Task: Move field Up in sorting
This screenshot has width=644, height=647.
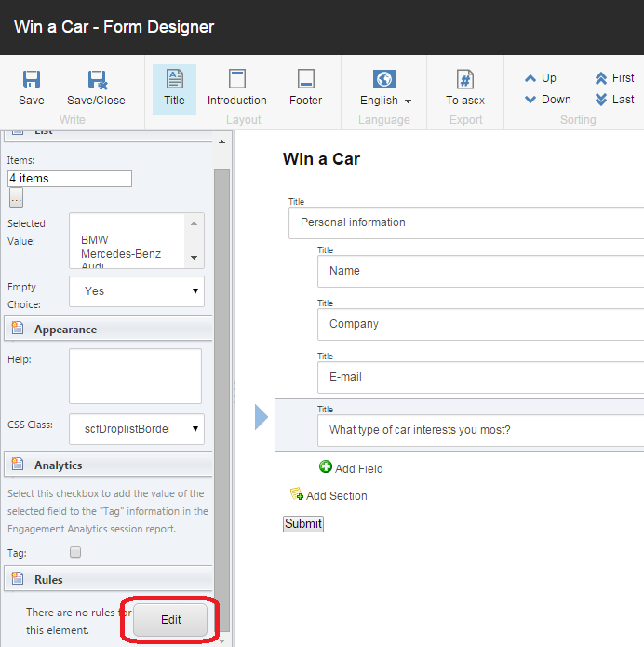Action: (540, 78)
